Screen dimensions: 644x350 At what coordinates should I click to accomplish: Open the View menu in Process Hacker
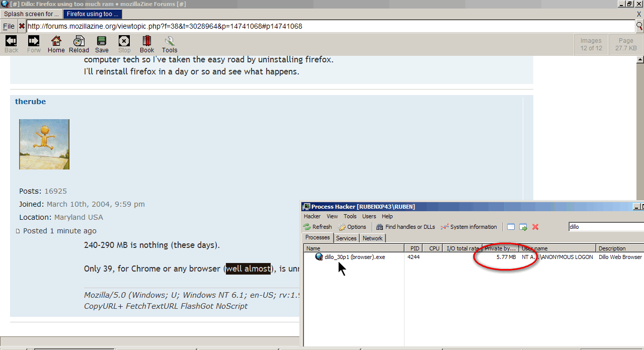(x=332, y=216)
